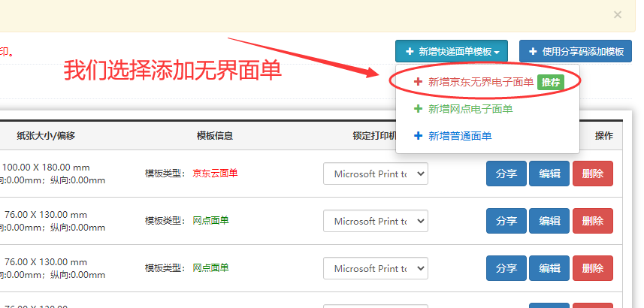Click 编辑 in second 网点面单 row
644x308 pixels.
pos(549,268)
